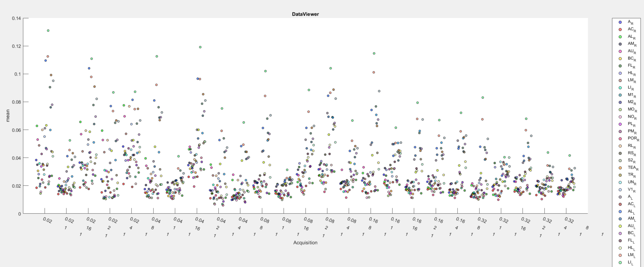Click the 0.1 y-axis tick label
This screenshot has width=644, height=267.
[x=18, y=74]
